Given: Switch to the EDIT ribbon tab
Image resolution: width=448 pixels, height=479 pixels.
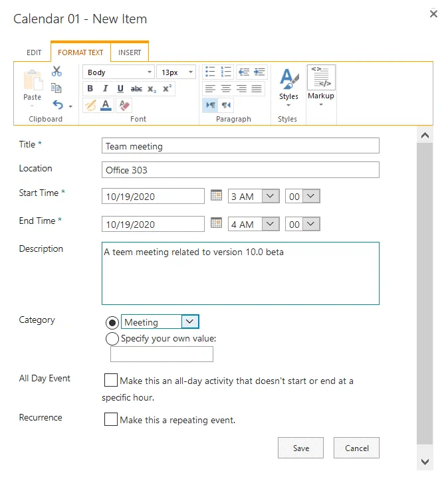Looking at the screenshot, I should pos(34,52).
